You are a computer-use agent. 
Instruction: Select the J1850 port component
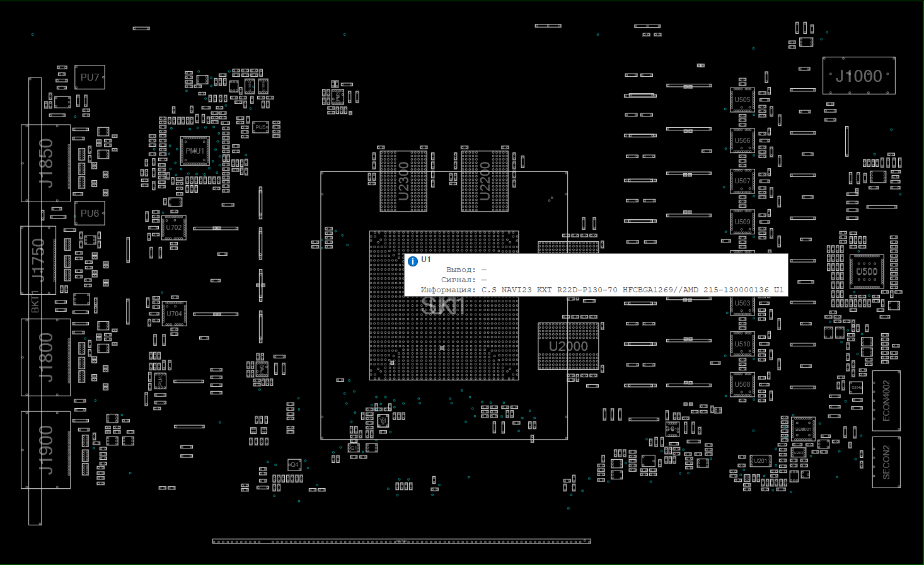[45, 163]
